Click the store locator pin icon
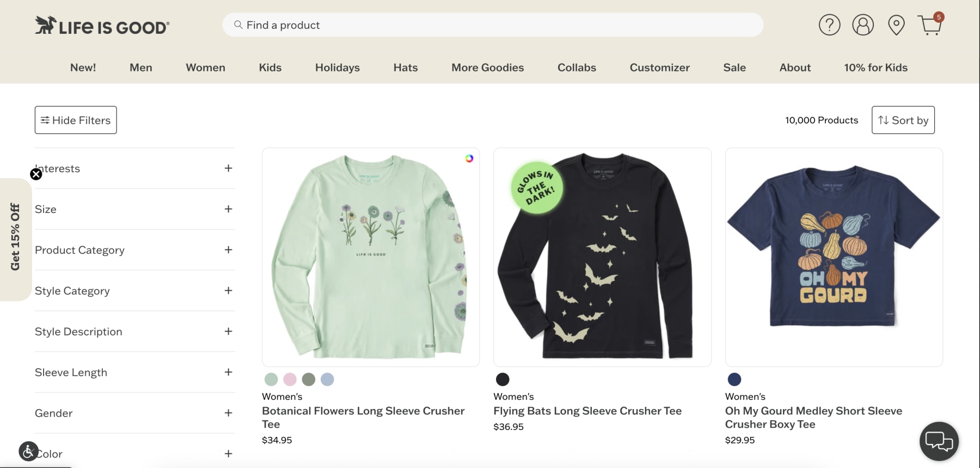Image resolution: width=980 pixels, height=468 pixels. tap(897, 25)
